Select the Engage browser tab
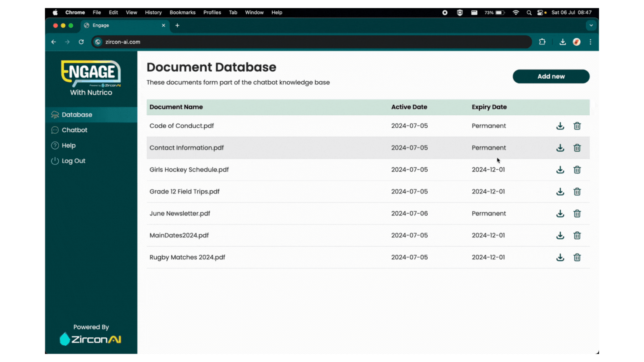 tap(125, 26)
